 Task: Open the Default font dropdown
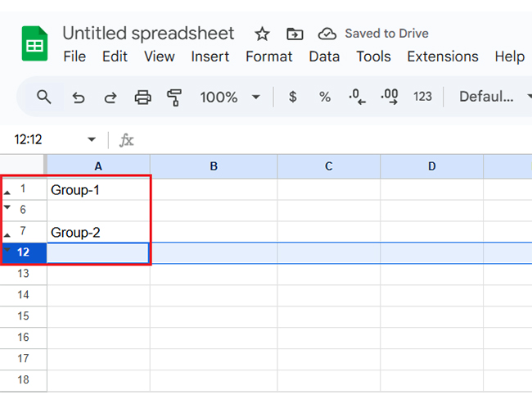[x=494, y=97]
